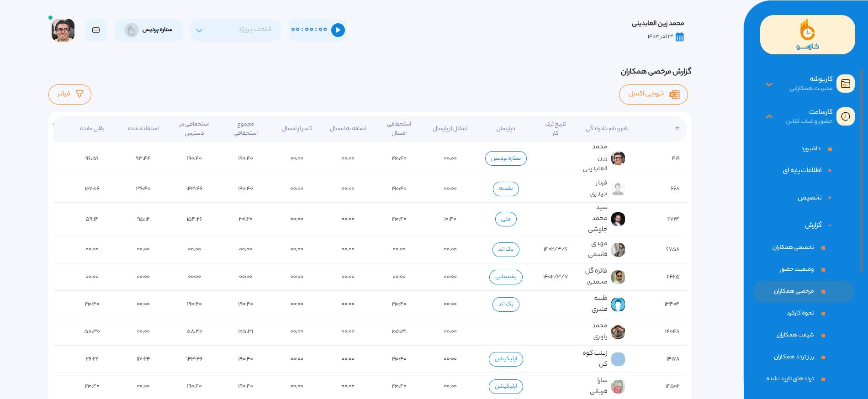Open the filter button with funnel icon

pos(70,94)
